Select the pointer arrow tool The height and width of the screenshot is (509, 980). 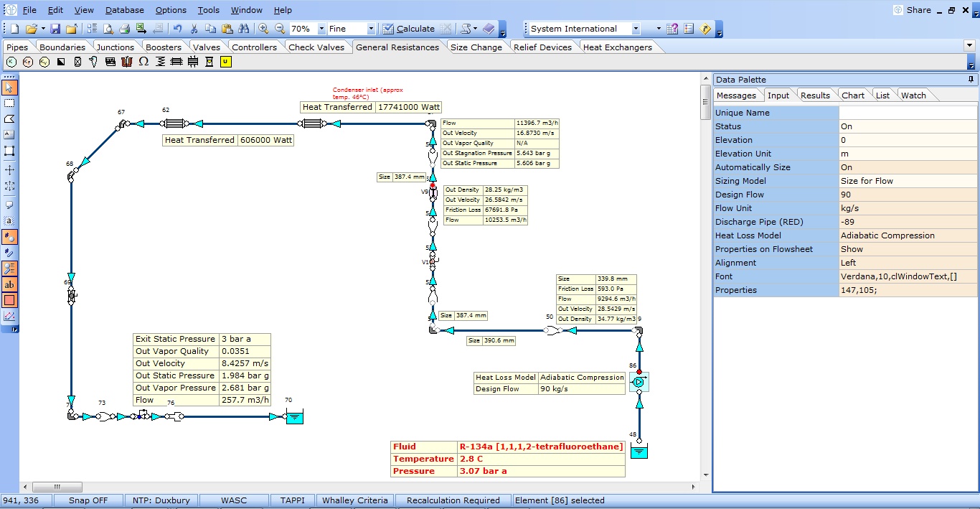(9, 88)
